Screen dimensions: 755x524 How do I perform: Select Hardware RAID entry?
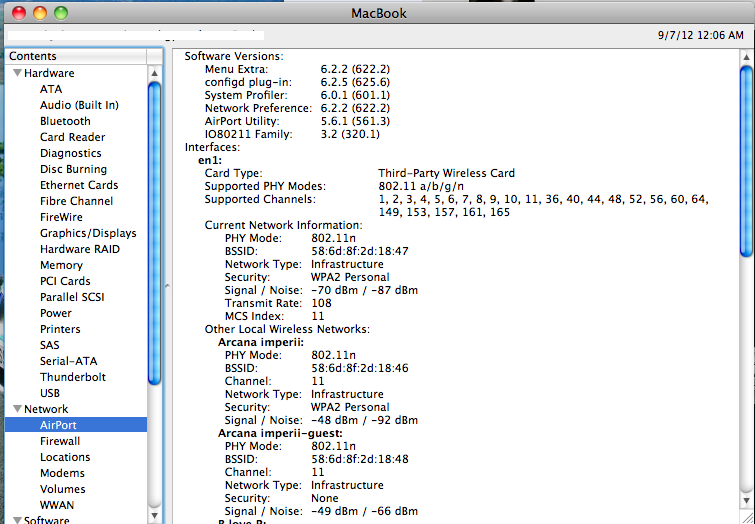click(x=80, y=249)
